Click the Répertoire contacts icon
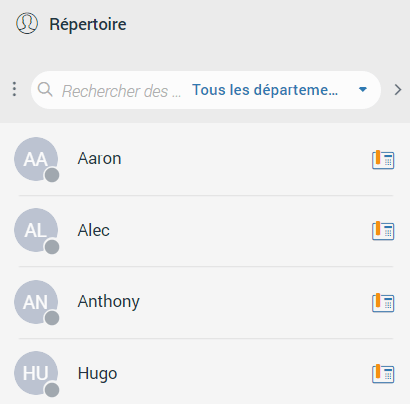 pyautogui.click(x=27, y=23)
